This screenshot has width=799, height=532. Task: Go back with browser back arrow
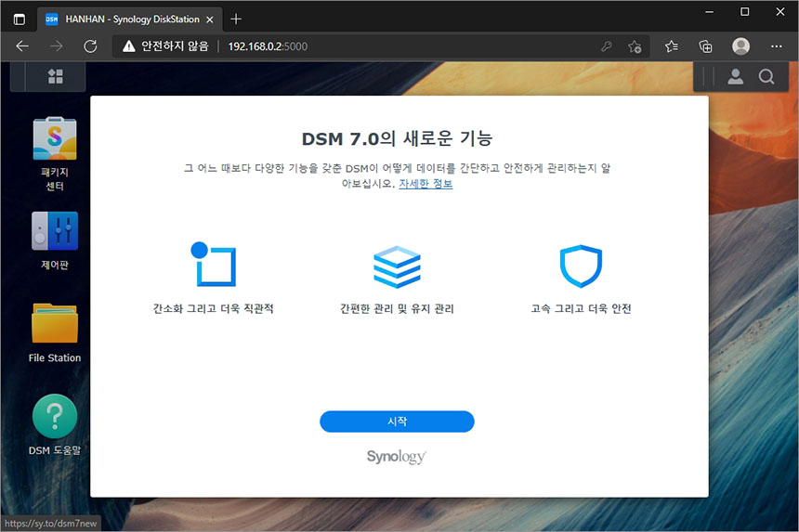22,46
